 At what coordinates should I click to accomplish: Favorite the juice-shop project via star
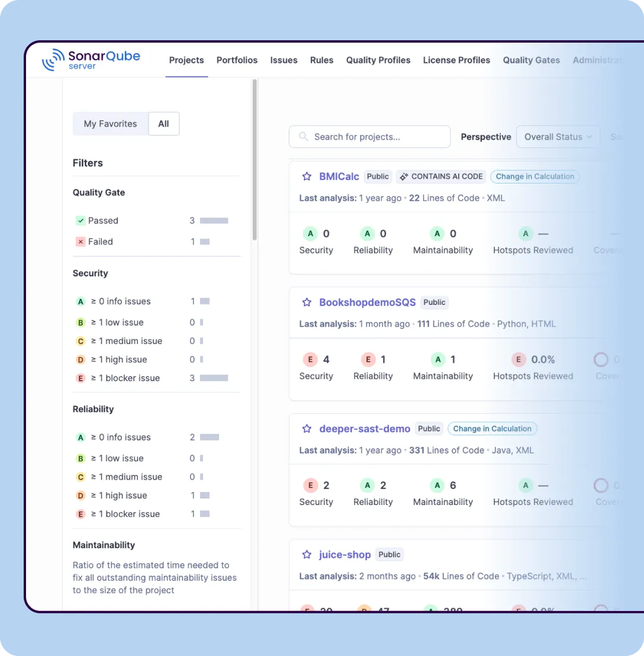pos(307,555)
